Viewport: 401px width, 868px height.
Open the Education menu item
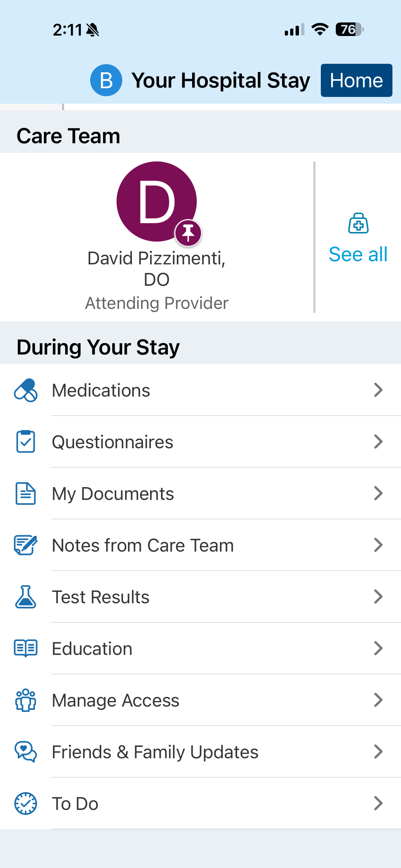92,649
